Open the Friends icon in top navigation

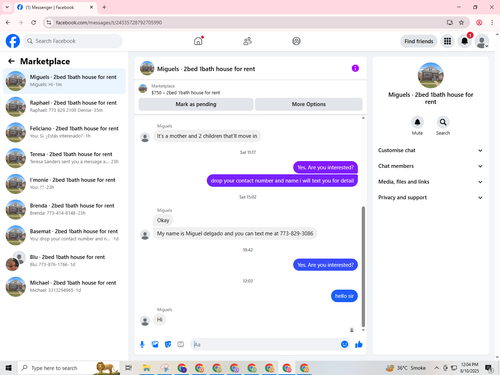click(247, 41)
